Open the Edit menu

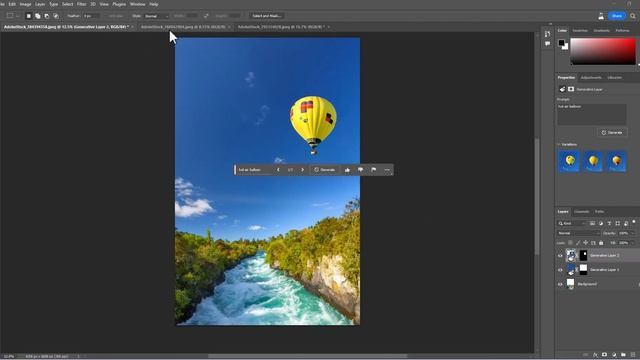(12, 4)
